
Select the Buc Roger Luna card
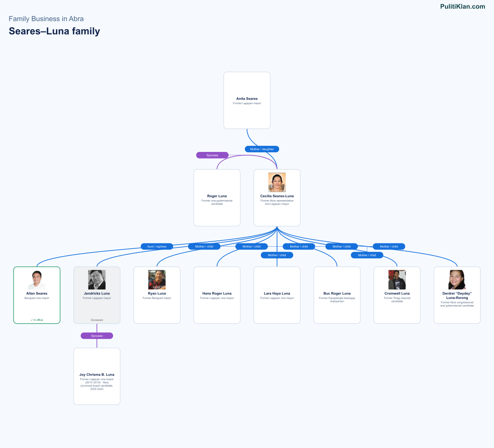click(337, 295)
